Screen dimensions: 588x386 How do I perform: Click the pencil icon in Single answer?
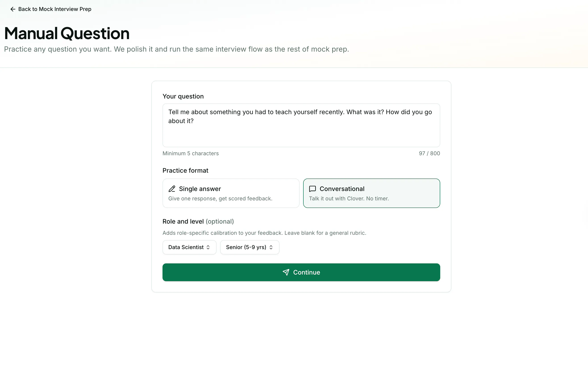pyautogui.click(x=172, y=189)
